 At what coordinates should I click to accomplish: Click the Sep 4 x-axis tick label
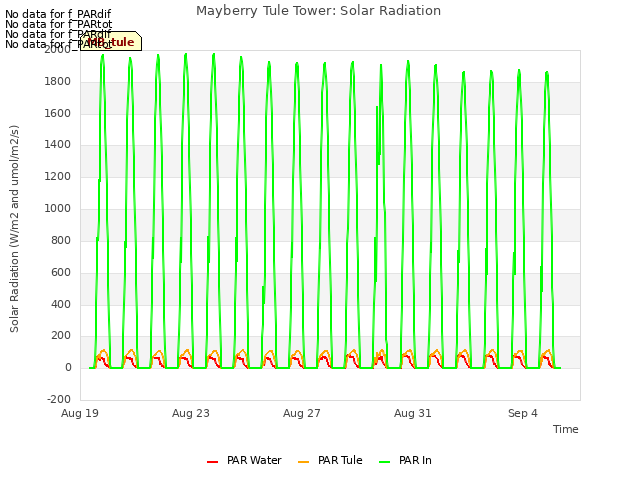523,413
